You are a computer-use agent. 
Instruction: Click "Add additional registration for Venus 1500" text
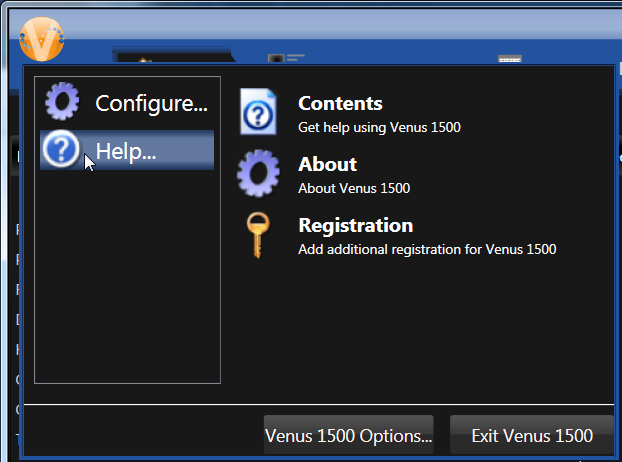tap(427, 250)
